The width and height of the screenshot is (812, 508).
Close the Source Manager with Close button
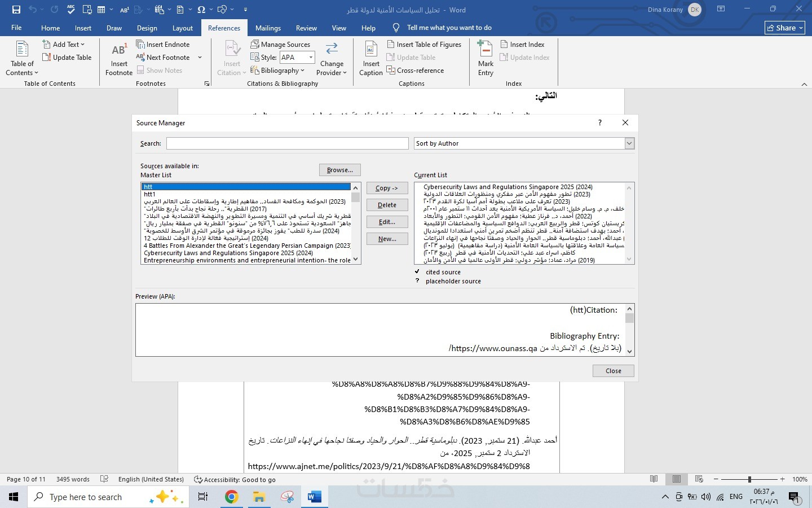tap(614, 371)
